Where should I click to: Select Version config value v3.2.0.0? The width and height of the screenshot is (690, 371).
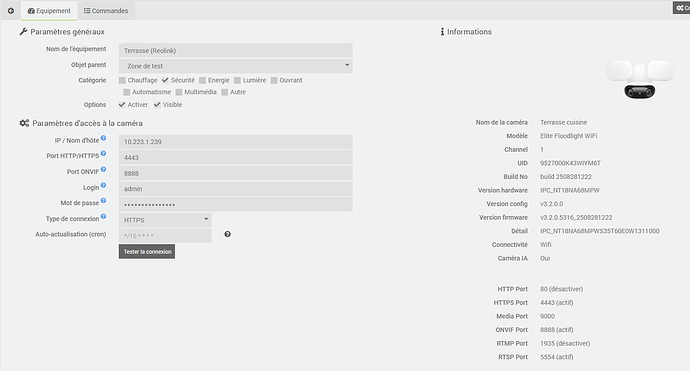pyautogui.click(x=551, y=204)
